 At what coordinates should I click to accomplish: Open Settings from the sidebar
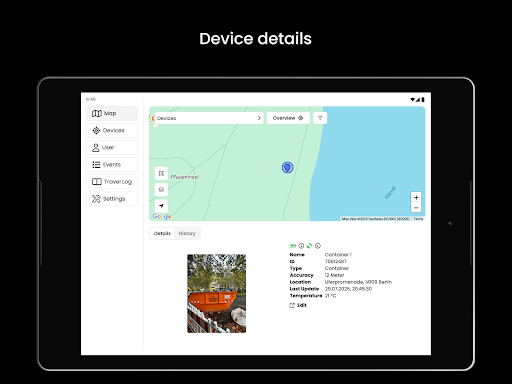point(112,199)
